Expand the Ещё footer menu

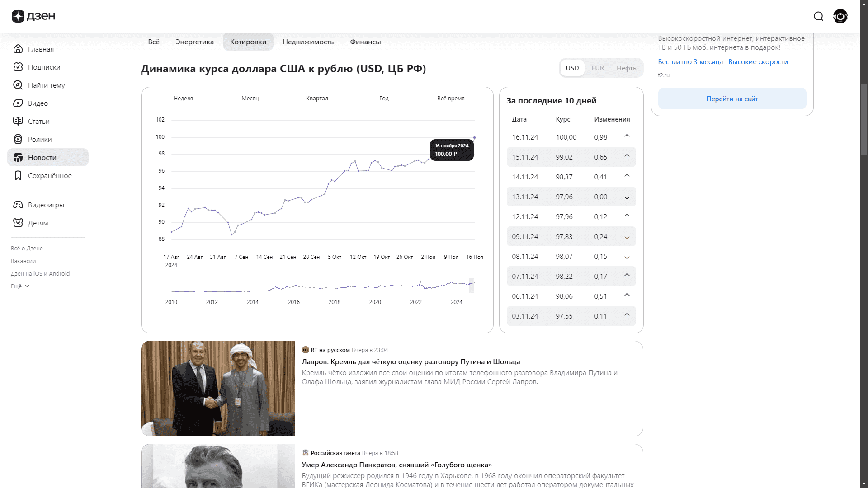click(20, 286)
